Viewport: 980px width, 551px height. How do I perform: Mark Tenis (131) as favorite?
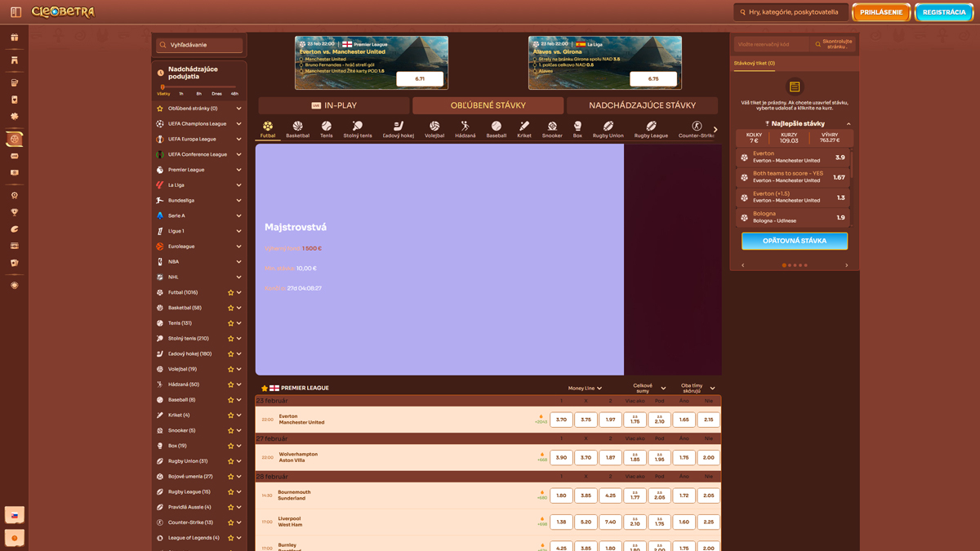[231, 322]
